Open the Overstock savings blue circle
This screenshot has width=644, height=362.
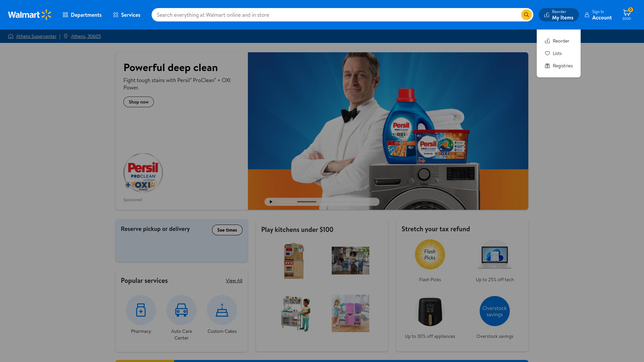click(x=495, y=311)
